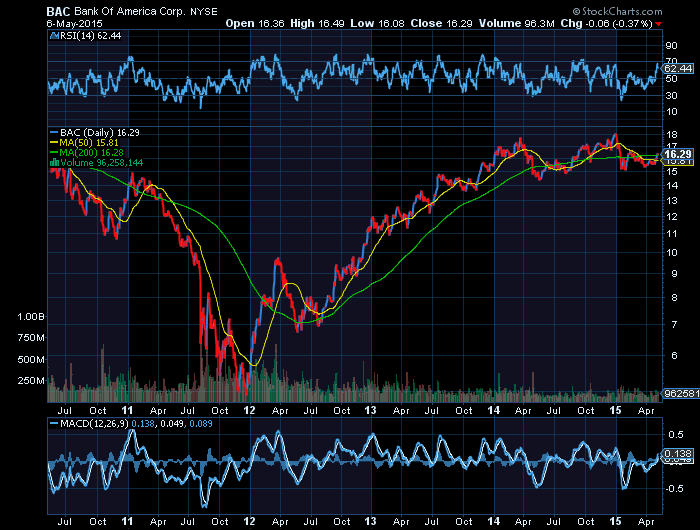Click year 11 on MACD panel time axis
This screenshot has height=530, width=700.
(127, 521)
